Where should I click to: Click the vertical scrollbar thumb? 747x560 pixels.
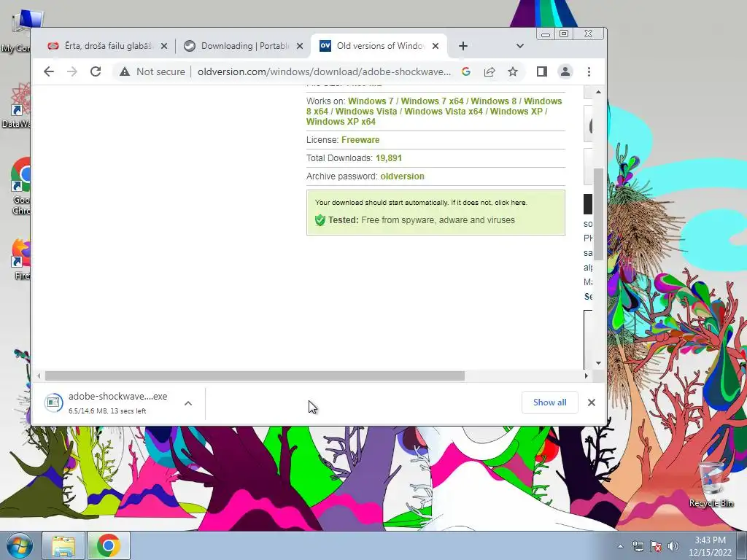point(598,214)
